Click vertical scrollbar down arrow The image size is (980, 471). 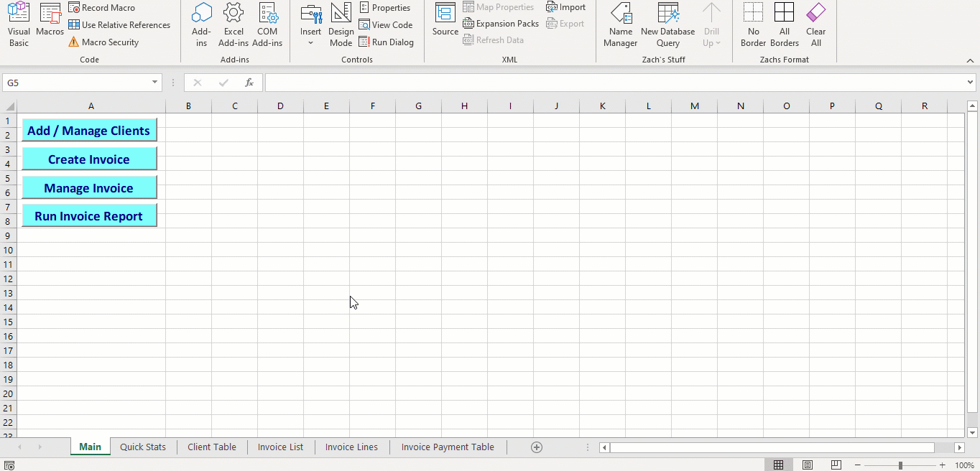(x=973, y=432)
